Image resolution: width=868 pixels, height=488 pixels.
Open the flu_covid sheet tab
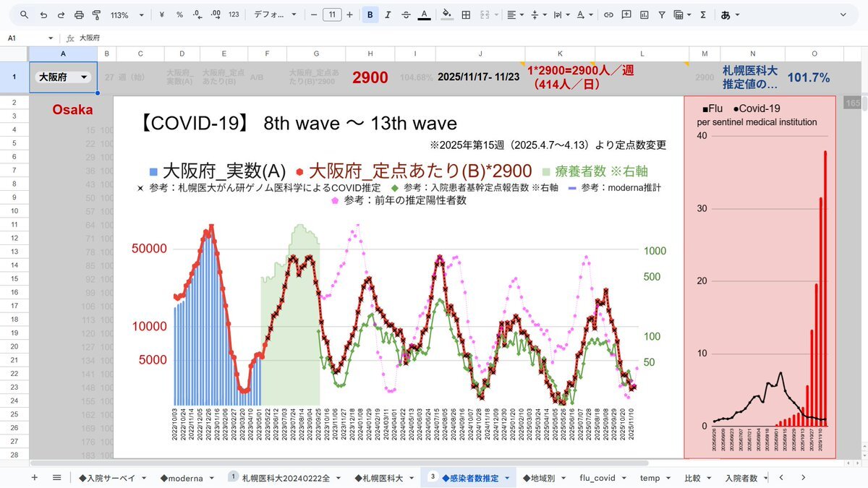pyautogui.click(x=603, y=478)
